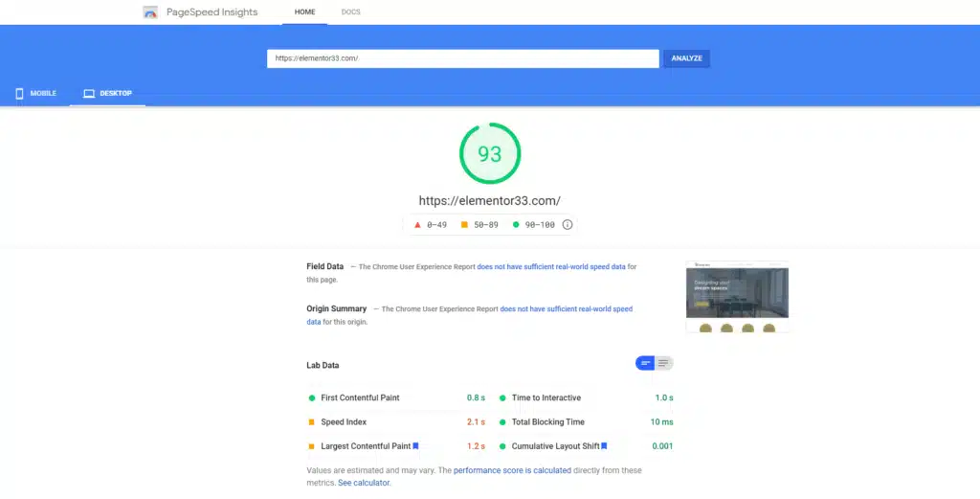Click the '10 ms' value
Screen dimensions: 980x499
point(662,422)
